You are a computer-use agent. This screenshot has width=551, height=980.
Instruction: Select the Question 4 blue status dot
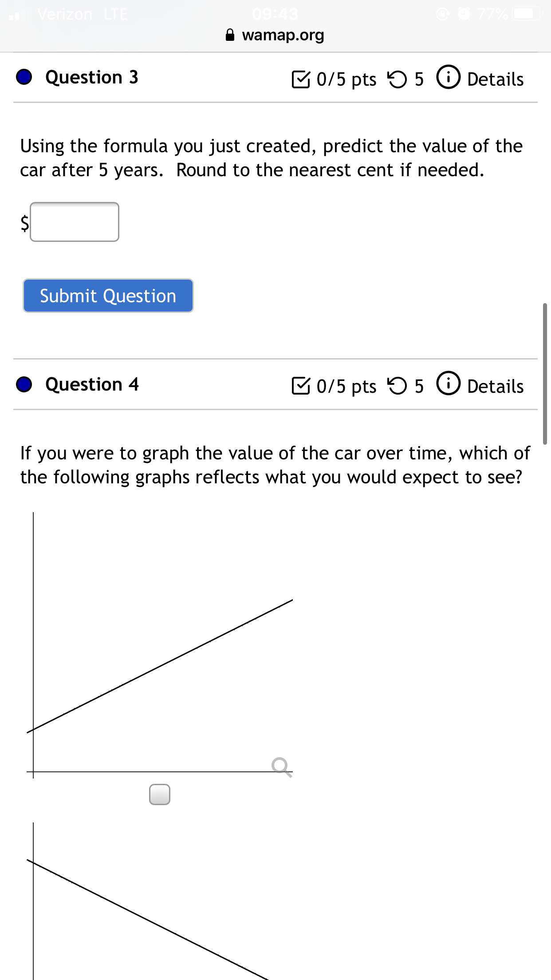click(x=24, y=384)
